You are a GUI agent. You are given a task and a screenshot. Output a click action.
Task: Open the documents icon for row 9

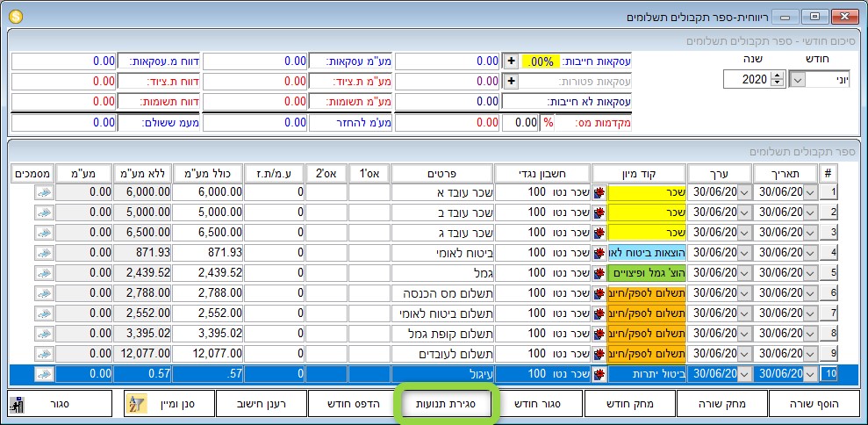(44, 354)
